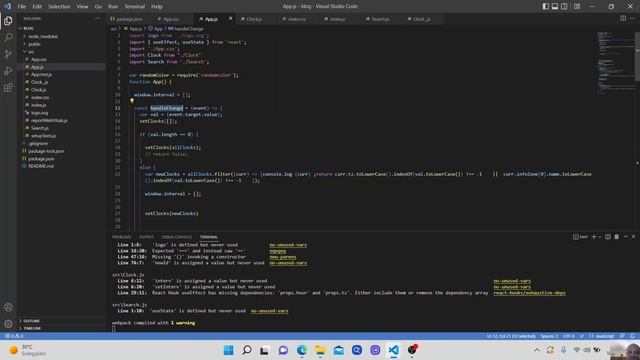Open Search.js in the Explorer tree
This screenshot has height=360, width=640.
pos(40,128)
